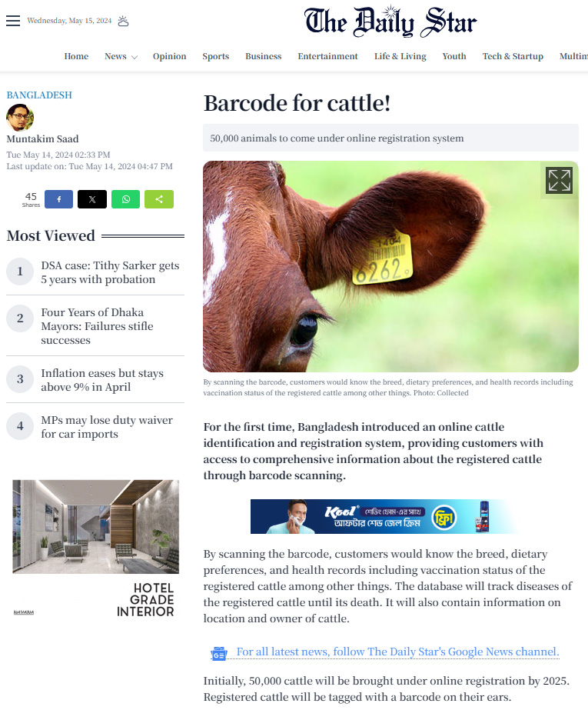Read 'DSA case: Tithy Sarker' story
This screenshot has width=588, height=720.
tap(110, 272)
